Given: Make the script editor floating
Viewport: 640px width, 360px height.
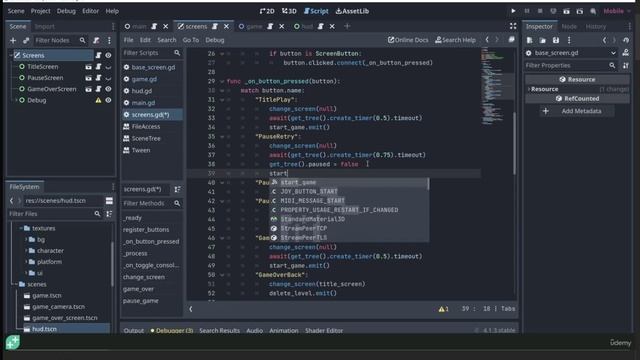Looking at the screenshot, I should click(x=511, y=40).
